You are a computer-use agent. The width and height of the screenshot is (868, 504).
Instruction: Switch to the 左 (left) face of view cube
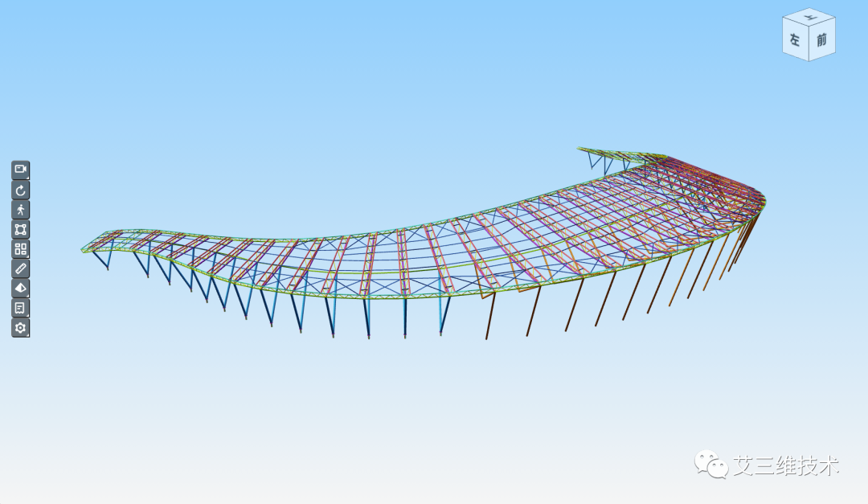pos(796,39)
